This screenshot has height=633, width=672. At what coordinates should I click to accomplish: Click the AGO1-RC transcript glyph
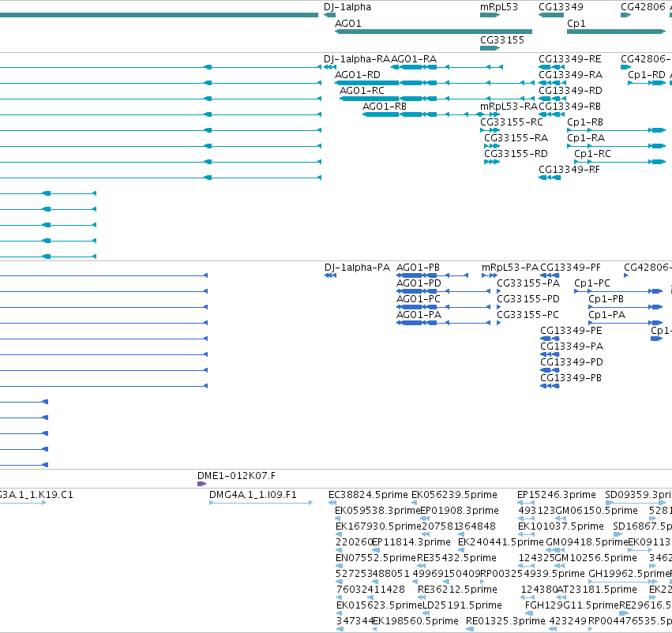(x=437, y=99)
